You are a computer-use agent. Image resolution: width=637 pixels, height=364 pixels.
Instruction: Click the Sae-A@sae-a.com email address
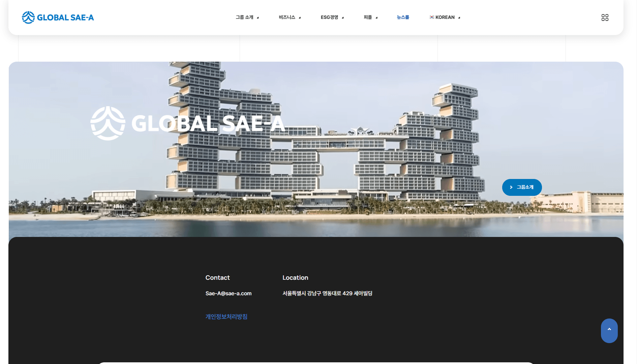pyautogui.click(x=228, y=293)
